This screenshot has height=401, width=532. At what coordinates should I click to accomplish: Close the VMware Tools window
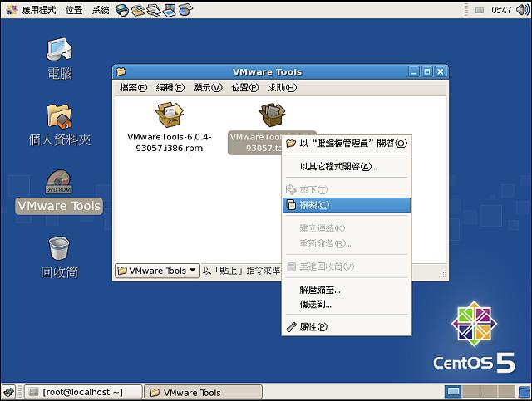(441, 72)
